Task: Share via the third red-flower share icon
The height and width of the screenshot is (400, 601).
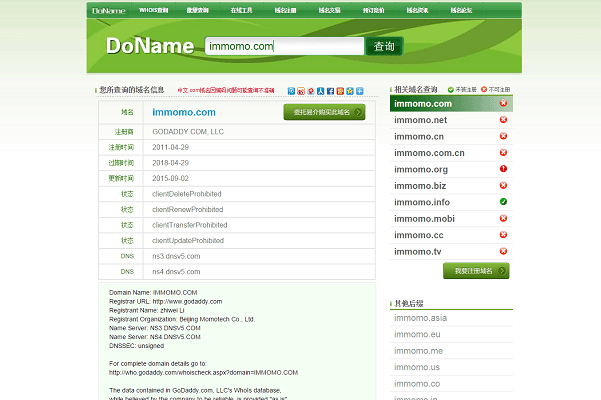Action: 311,91
